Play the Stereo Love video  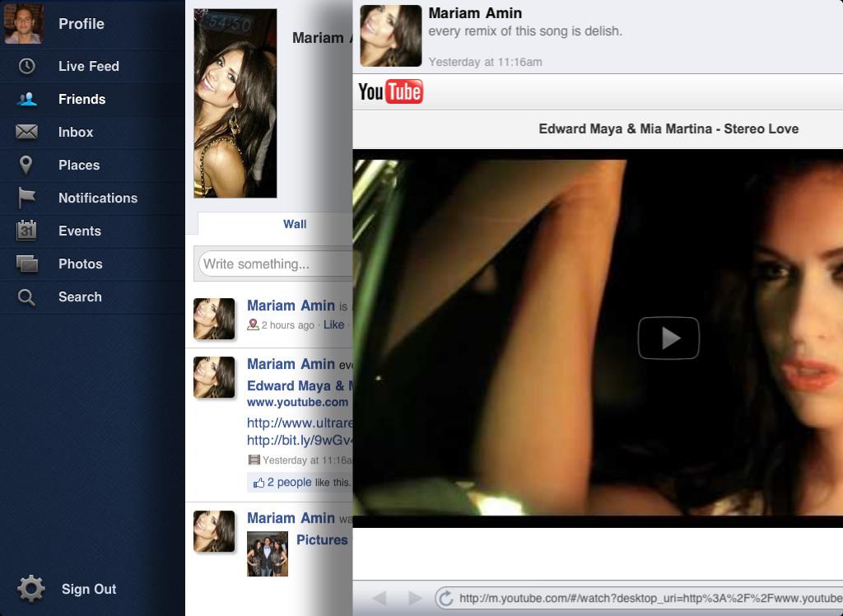point(668,337)
